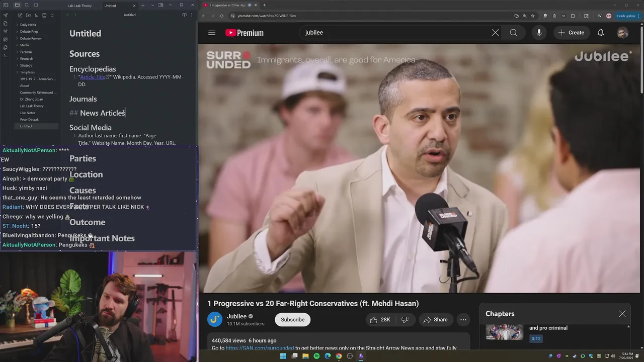Screen dimensions: 644x362
Task: Create a new note in Obsidian
Action: pos(20,15)
